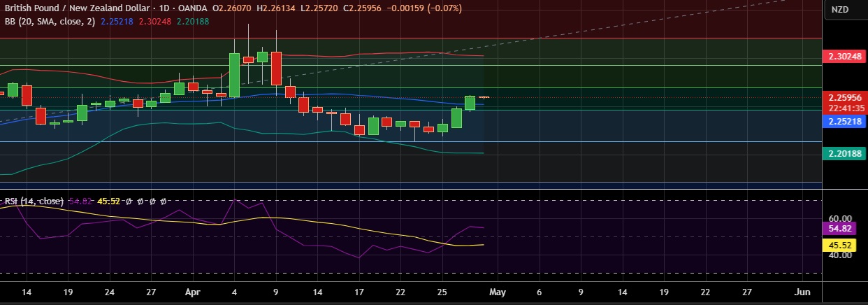Click the 17 date label on time axis
The height and width of the screenshot is (305, 868).
pyautogui.click(x=359, y=292)
